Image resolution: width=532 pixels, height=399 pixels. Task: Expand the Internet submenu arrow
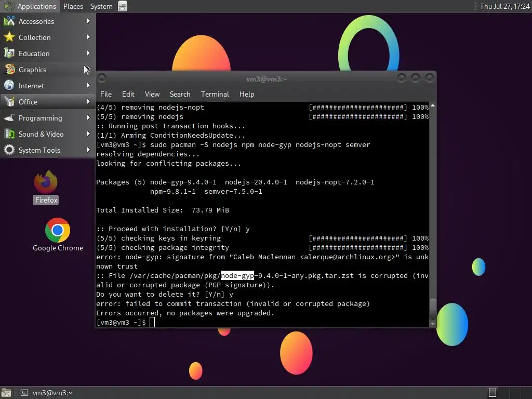[x=88, y=86]
